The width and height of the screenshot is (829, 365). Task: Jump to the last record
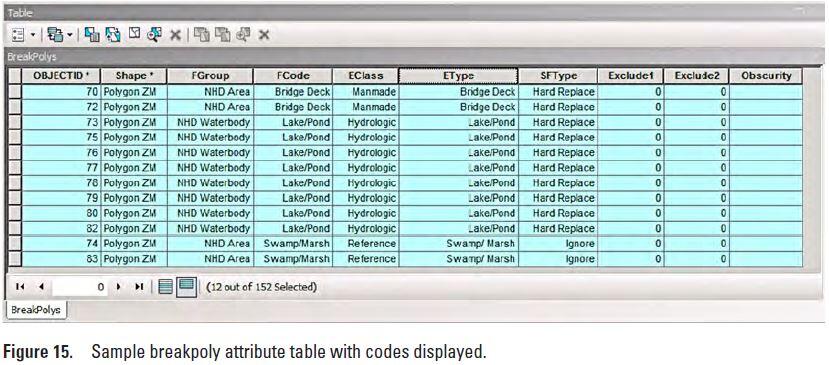[x=139, y=287]
